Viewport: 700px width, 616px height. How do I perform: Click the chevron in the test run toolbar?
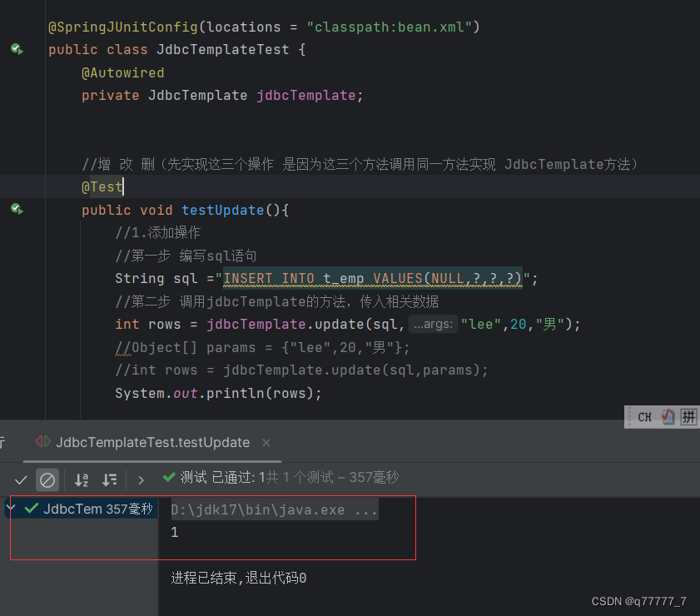point(141,480)
